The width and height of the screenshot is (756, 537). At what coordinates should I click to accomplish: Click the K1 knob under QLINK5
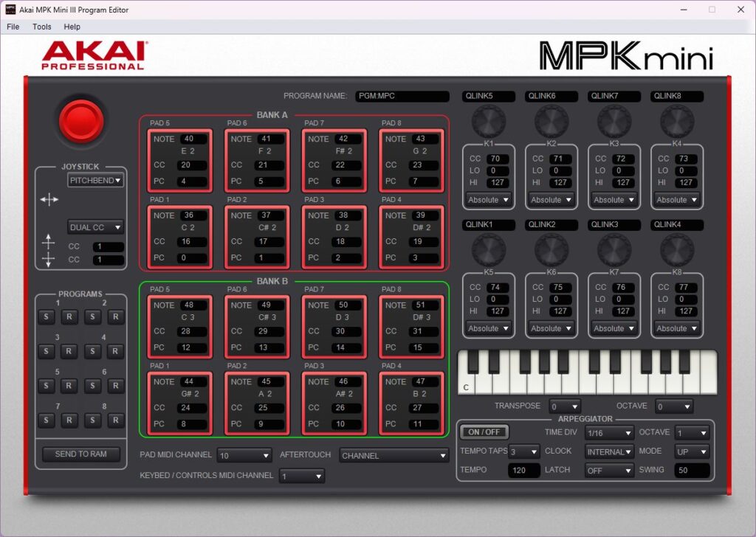click(489, 120)
